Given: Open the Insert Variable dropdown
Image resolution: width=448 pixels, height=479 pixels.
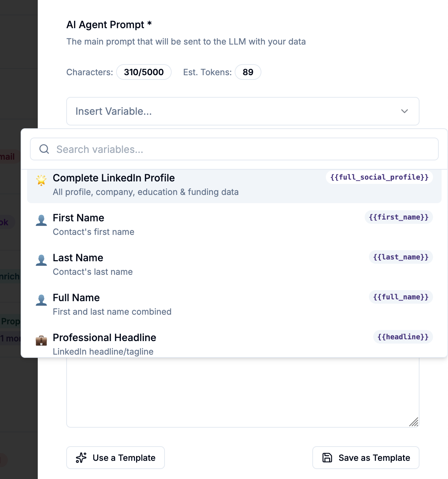Looking at the screenshot, I should pyautogui.click(x=243, y=111).
